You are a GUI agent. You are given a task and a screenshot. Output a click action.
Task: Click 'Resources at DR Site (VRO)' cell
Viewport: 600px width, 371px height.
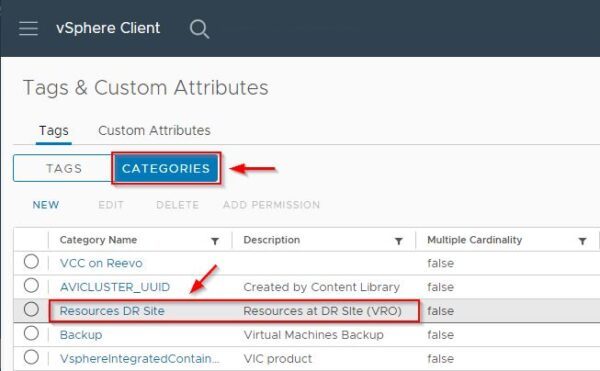323,311
